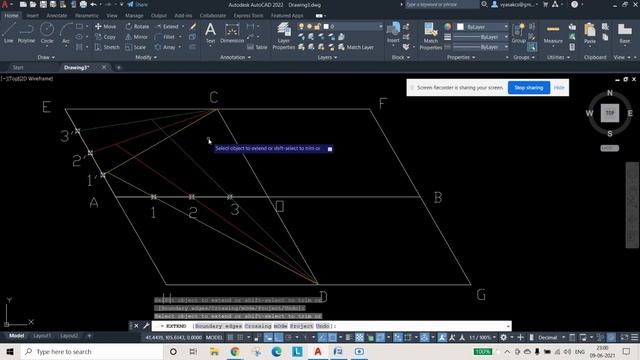Open the annotation scale 1:1 dropdown
This screenshot has width=640, height=360.
pyautogui.click(x=482, y=338)
